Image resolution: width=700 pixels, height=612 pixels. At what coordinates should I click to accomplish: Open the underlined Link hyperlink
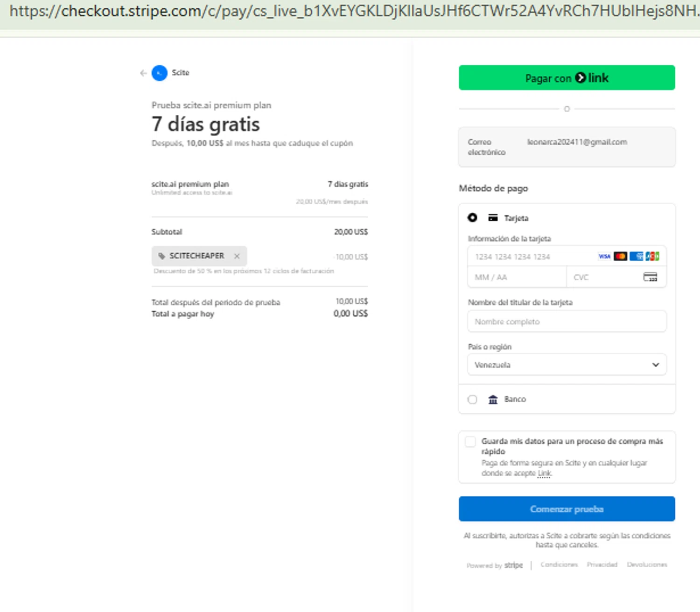(x=545, y=473)
